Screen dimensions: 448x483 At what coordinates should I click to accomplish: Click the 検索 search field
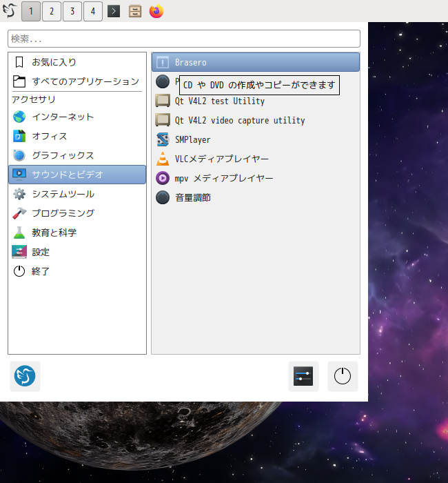tap(184, 39)
